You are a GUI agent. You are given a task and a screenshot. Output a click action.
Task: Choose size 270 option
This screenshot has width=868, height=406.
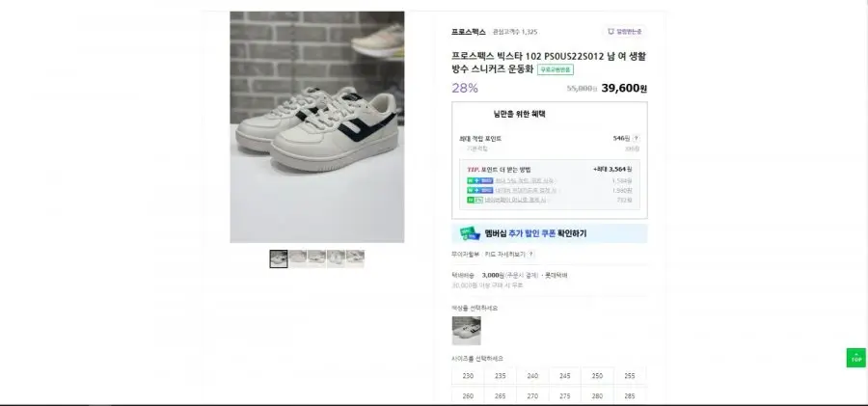532,396
